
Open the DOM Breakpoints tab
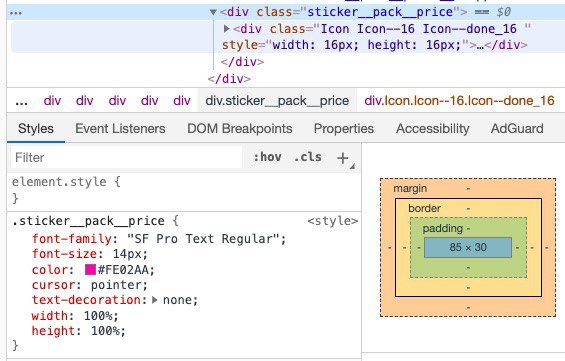click(x=240, y=129)
